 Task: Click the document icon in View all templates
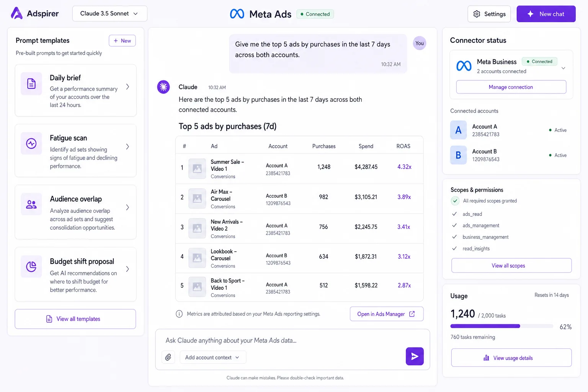pyautogui.click(x=49, y=319)
